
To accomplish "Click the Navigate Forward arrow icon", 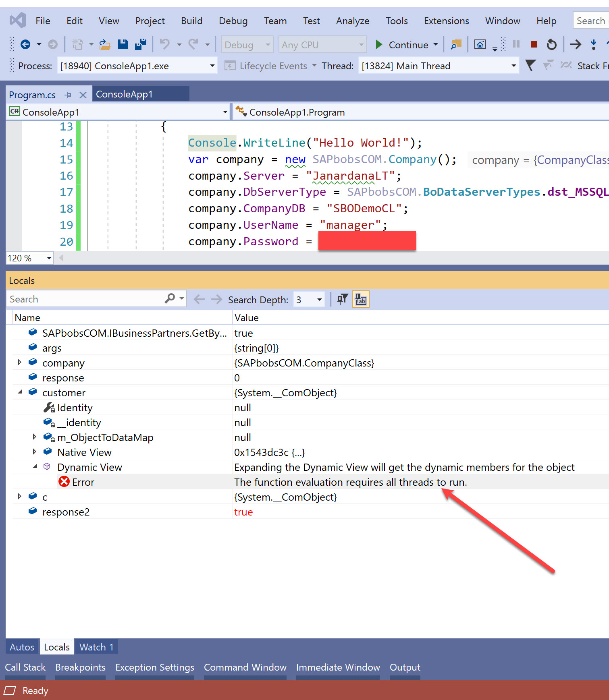I will pos(53,44).
